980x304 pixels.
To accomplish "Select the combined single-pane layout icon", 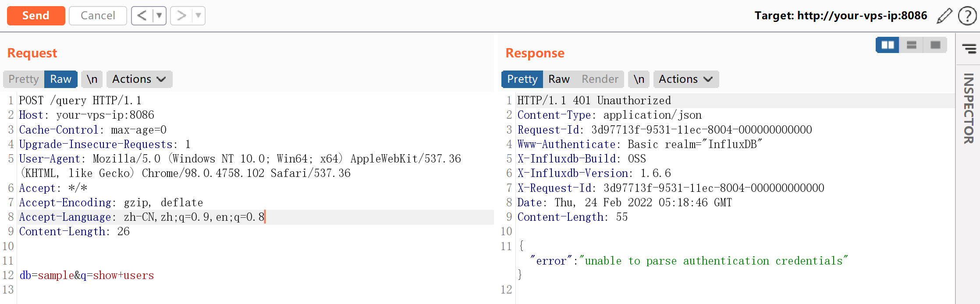I will (935, 45).
